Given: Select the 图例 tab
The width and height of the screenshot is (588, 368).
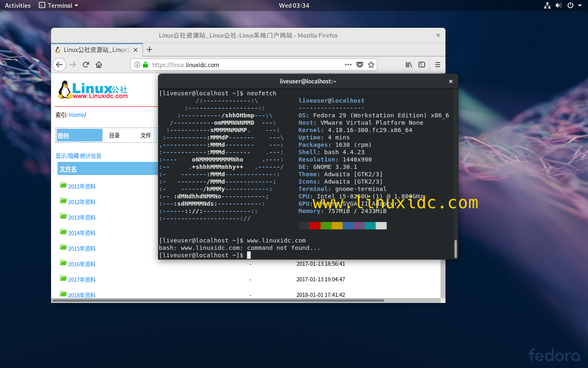Looking at the screenshot, I should click(80, 135).
